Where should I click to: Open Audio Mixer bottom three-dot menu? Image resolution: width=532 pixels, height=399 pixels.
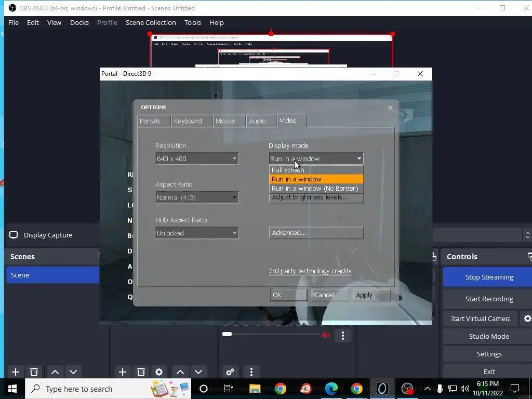click(x=251, y=372)
